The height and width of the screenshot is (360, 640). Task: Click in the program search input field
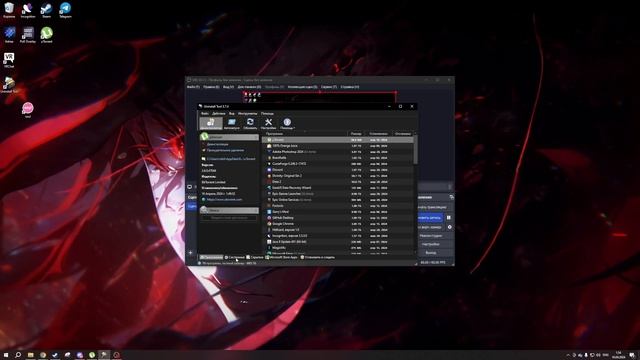pos(229,218)
